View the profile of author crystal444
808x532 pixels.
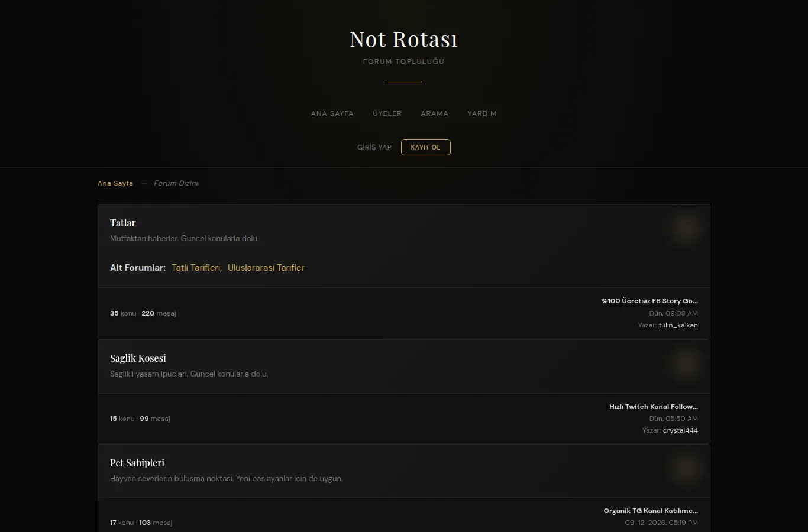[680, 430]
